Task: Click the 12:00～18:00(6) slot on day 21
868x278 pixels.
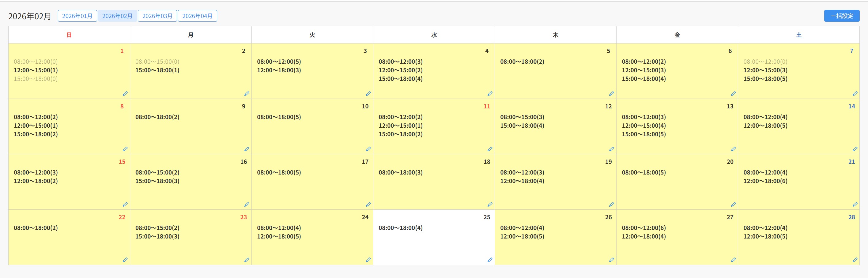Action: (x=765, y=181)
